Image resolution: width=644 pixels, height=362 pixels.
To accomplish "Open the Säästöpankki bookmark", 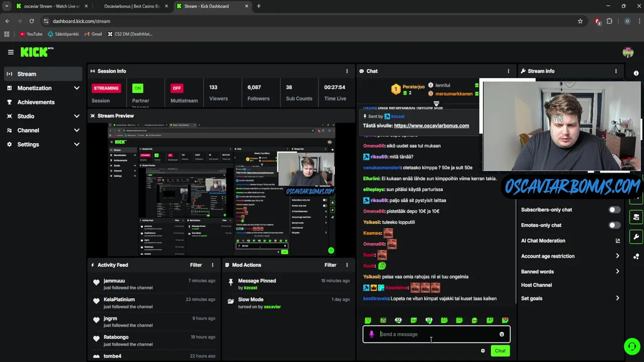I will pyautogui.click(x=63, y=34).
